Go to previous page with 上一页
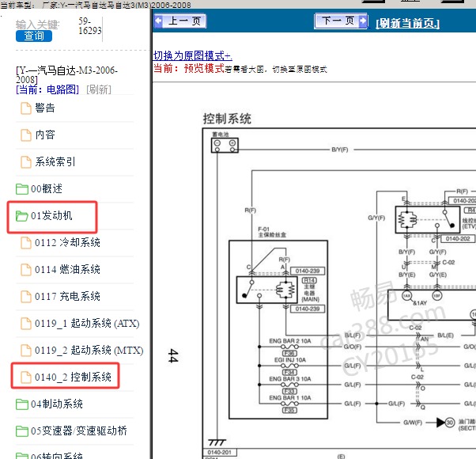 coord(180,21)
